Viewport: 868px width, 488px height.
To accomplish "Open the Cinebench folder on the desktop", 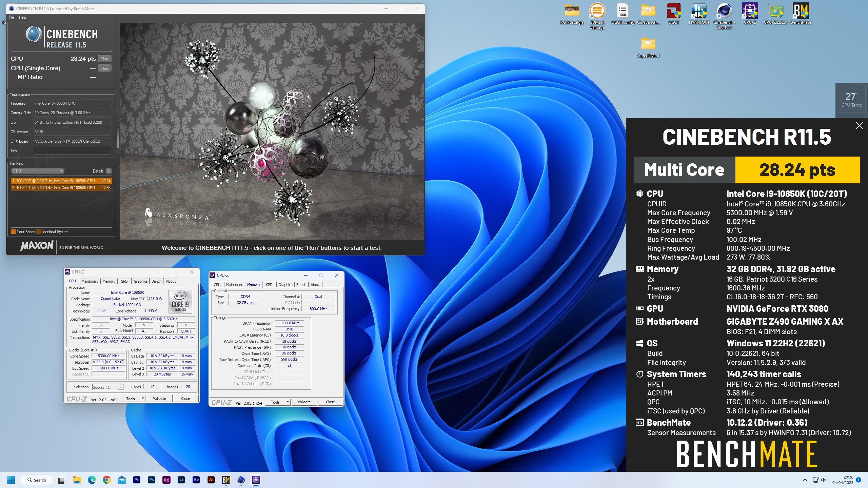I will point(648,14).
